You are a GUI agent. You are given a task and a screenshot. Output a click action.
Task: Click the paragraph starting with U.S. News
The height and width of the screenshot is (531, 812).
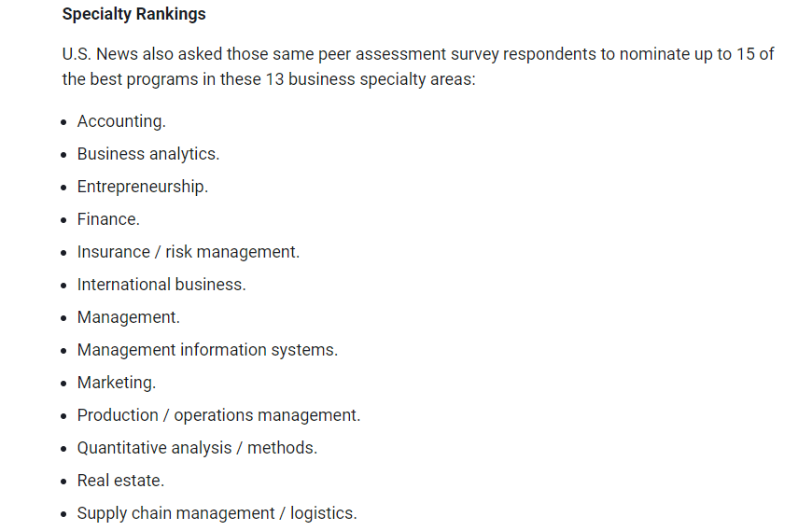pyautogui.click(x=418, y=67)
